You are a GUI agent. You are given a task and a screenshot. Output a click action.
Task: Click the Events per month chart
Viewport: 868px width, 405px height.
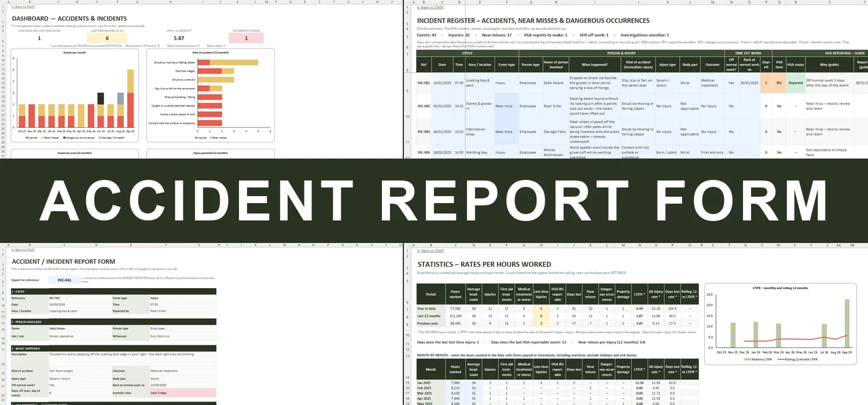coord(75,95)
